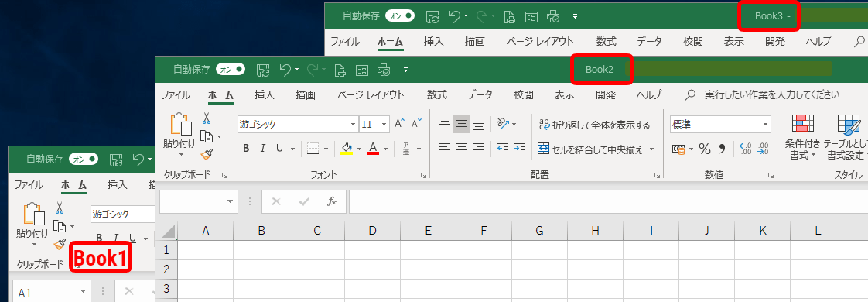Toggle Italic in Book2 font group
868x302 pixels.
click(263, 149)
